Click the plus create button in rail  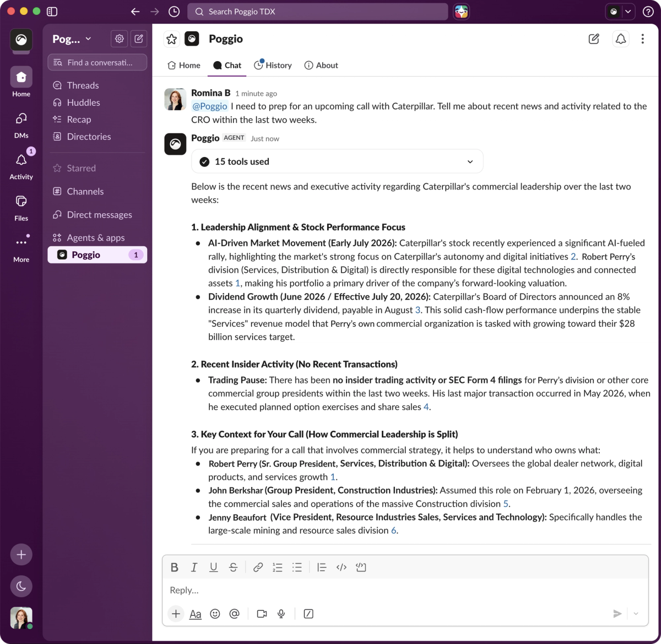pos(21,555)
